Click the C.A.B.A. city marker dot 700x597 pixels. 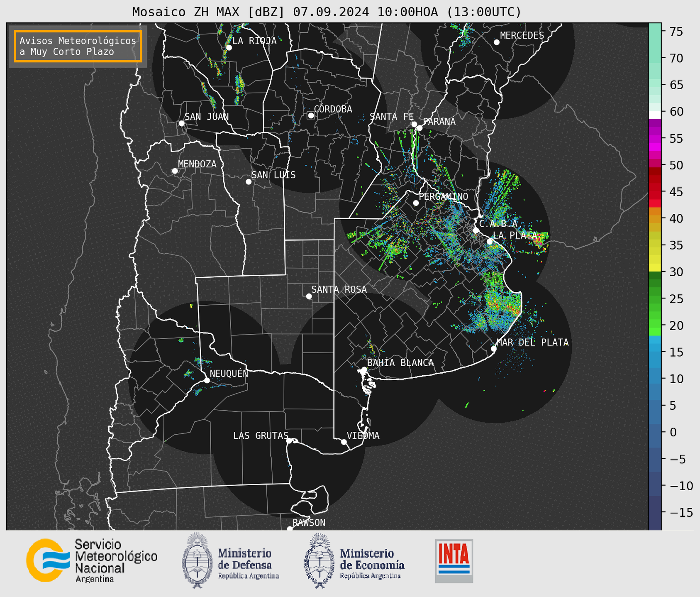click(476, 230)
